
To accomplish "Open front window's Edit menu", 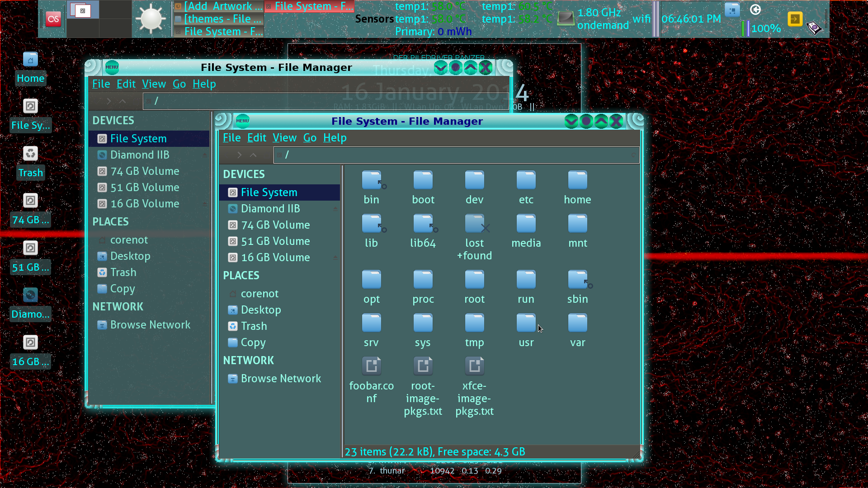I will (x=256, y=138).
